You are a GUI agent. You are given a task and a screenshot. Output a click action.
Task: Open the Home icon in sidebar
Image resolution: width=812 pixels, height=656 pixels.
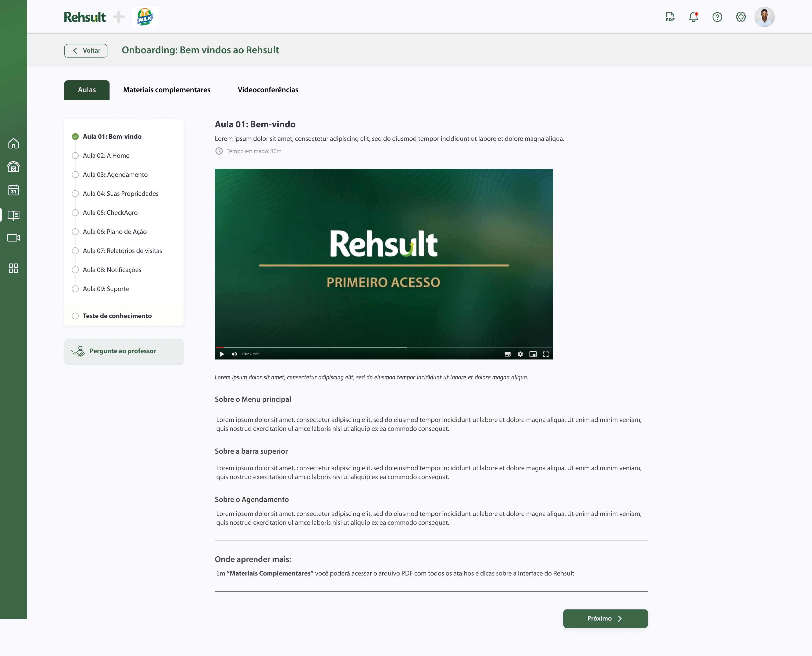pyautogui.click(x=14, y=144)
